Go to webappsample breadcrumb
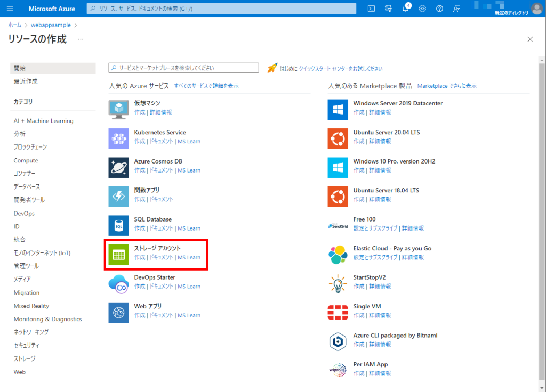Image resolution: width=546 pixels, height=392 pixels. pos(51,24)
